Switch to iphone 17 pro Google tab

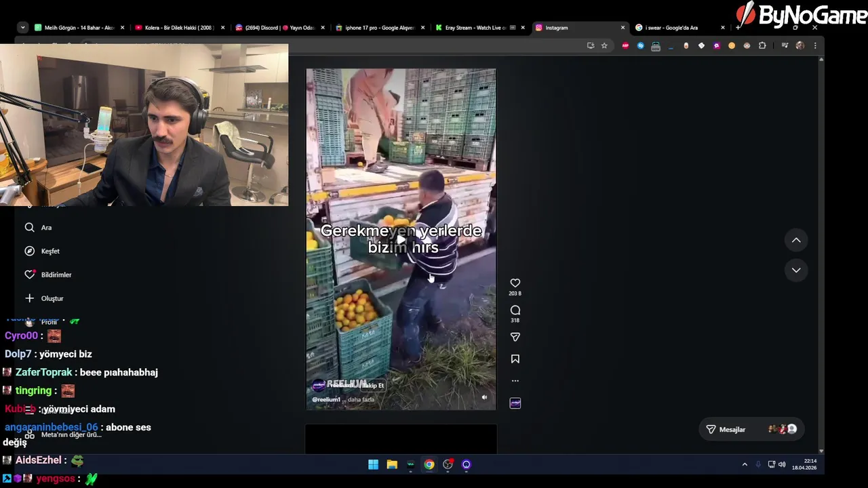coord(380,28)
